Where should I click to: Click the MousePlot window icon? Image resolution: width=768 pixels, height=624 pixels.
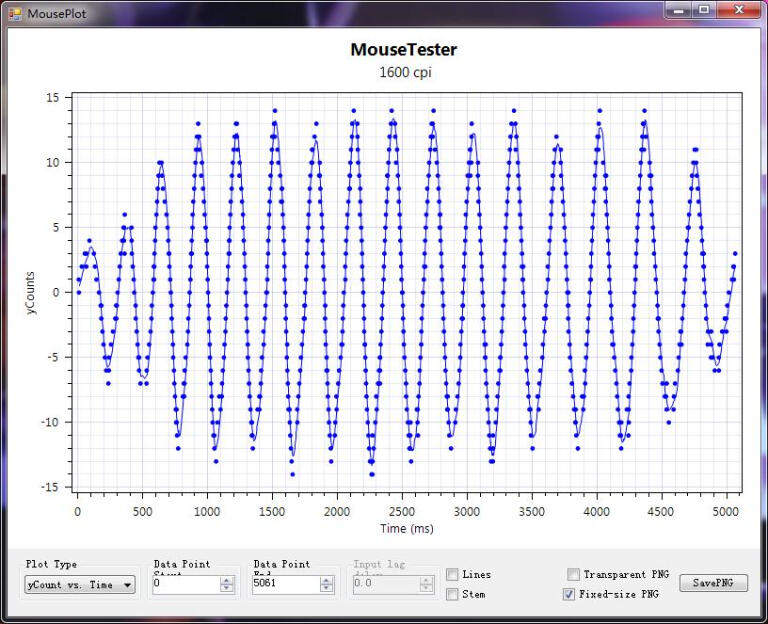coord(15,14)
